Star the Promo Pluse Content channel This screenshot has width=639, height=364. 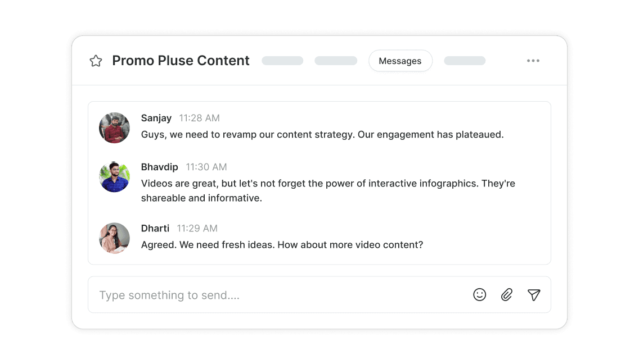[96, 61]
